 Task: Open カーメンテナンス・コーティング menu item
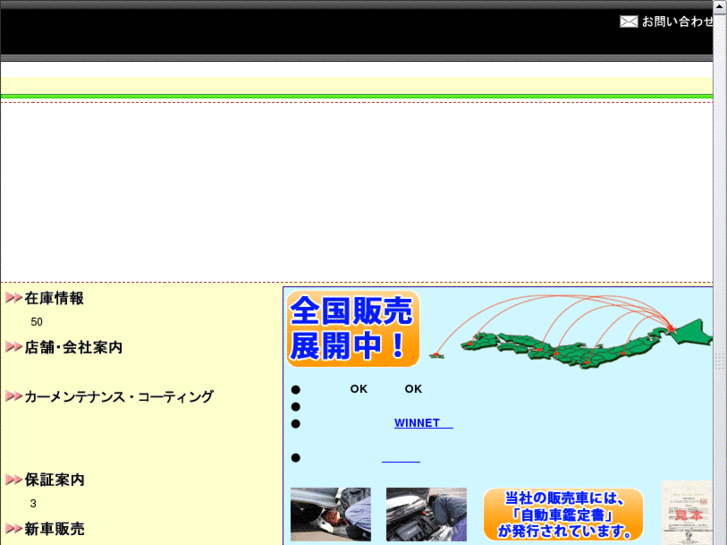[119, 397]
